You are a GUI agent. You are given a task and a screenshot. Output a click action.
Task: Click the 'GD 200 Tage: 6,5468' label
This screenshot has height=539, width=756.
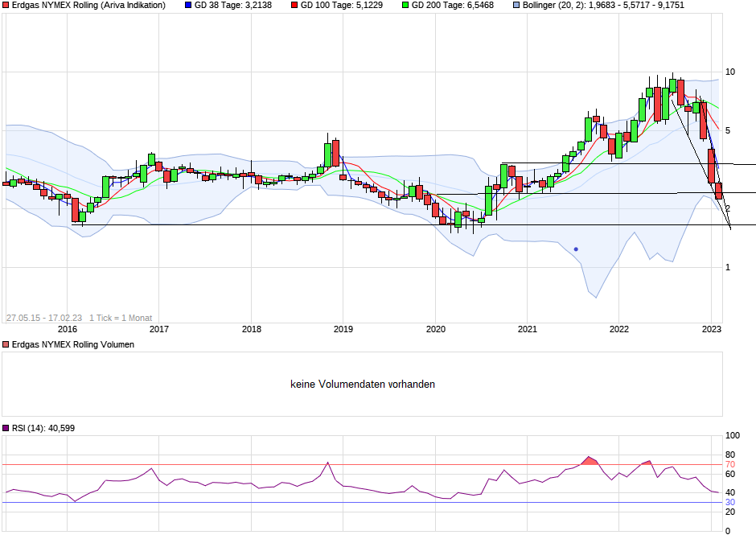tap(452, 6)
